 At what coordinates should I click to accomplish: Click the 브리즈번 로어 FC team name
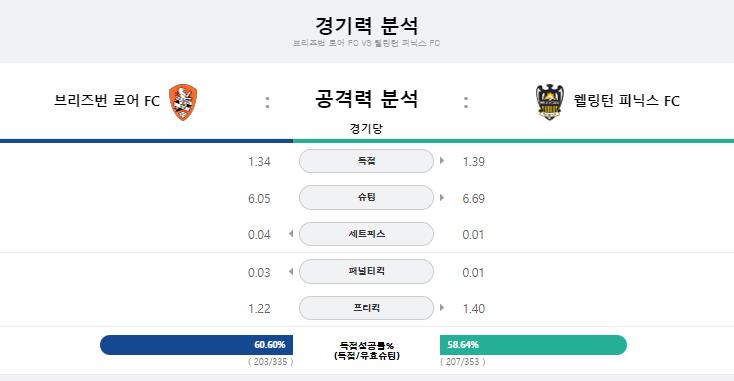[x=107, y=101]
